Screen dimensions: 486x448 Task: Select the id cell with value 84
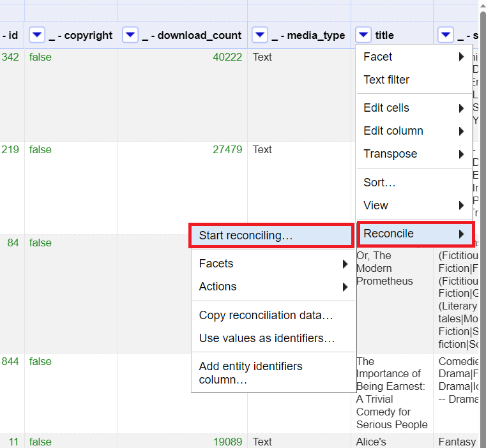point(13,243)
